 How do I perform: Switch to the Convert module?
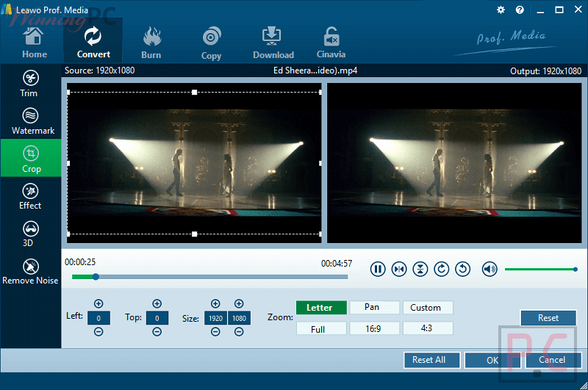pos(93,42)
